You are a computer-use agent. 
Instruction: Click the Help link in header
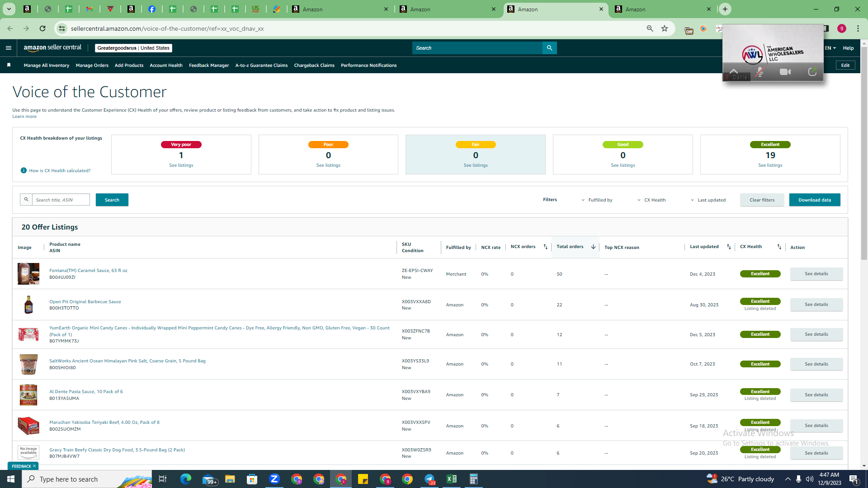(x=848, y=48)
